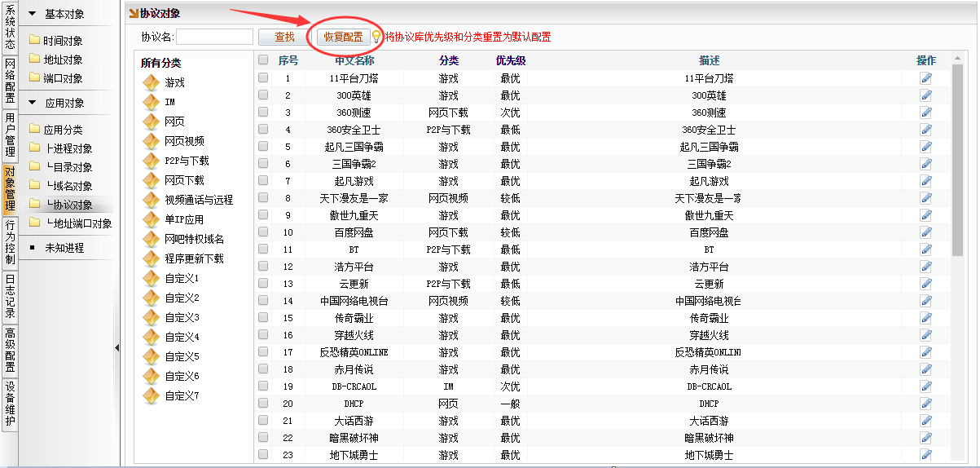Click the 查找 search button

click(284, 37)
